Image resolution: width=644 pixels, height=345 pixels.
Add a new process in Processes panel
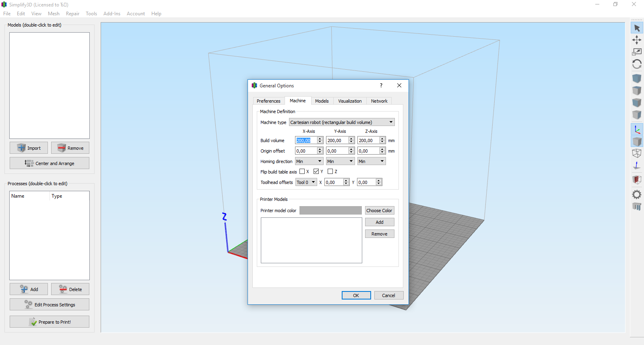pos(29,289)
